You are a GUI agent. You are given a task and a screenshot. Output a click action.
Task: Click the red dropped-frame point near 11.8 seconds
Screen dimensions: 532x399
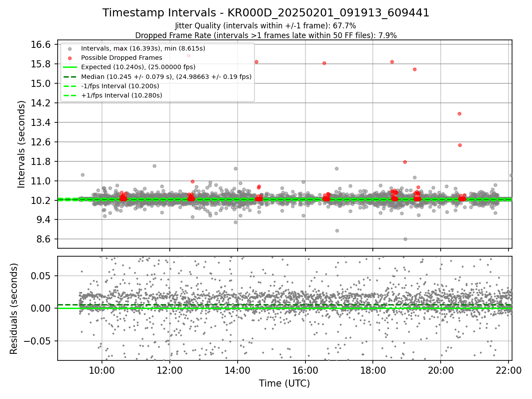tap(405, 162)
